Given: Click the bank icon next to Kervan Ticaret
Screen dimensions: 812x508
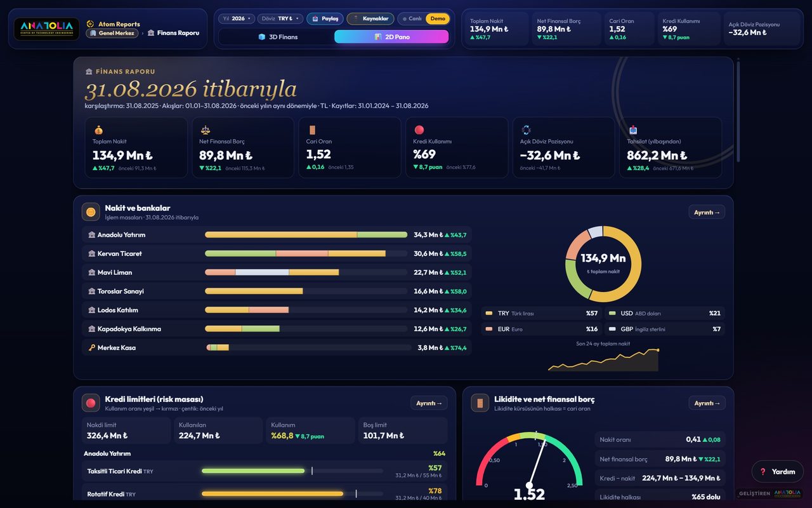Looking at the screenshot, I should tap(92, 254).
